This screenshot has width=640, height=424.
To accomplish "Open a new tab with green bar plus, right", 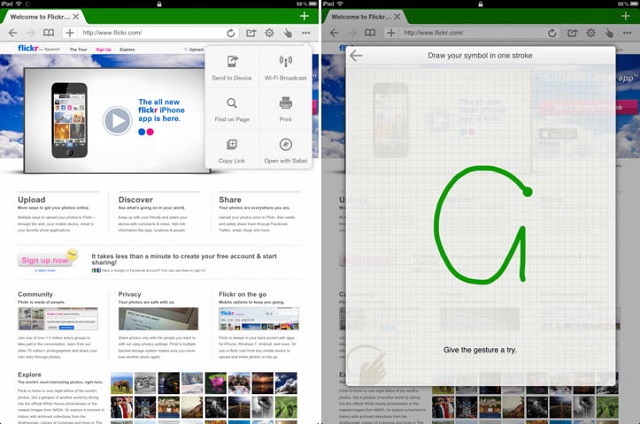I will tap(625, 16).
